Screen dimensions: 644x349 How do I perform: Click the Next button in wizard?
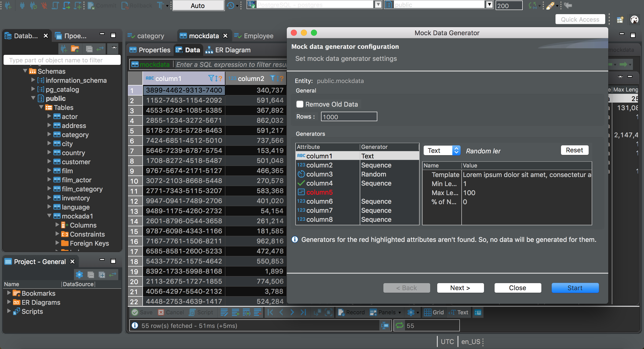(460, 288)
